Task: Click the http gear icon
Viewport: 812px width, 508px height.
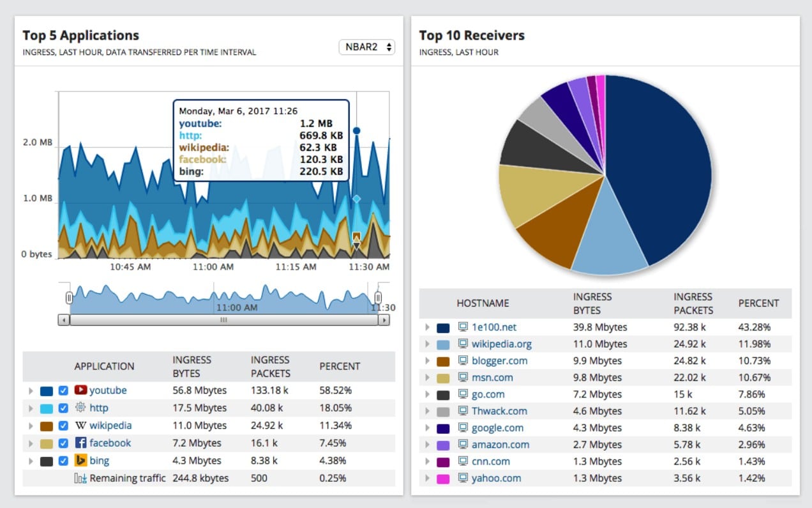Action: tap(80, 408)
